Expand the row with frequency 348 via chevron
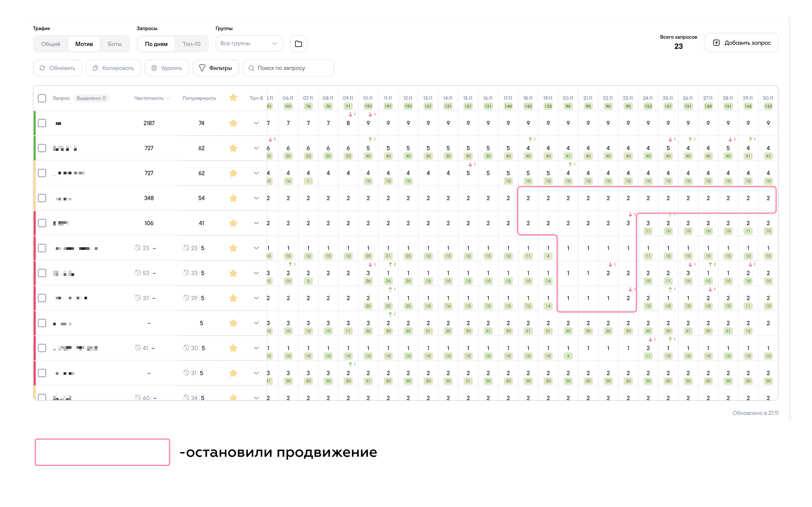Viewport: 812px width, 507px height. point(256,198)
